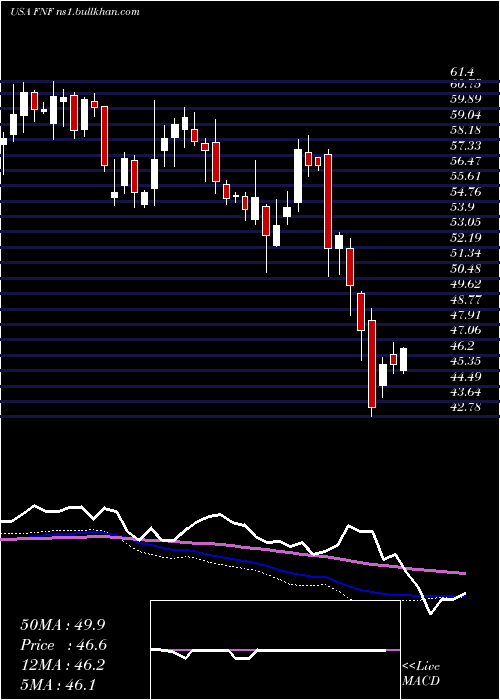The image size is (500, 700).
Task: Click the 54.76 price axis label
Action: click(466, 192)
